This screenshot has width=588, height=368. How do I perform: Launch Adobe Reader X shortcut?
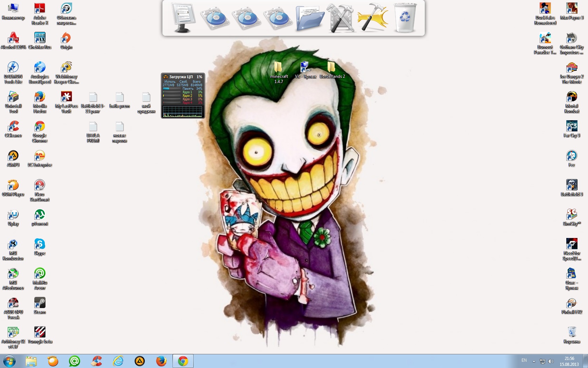coord(40,14)
